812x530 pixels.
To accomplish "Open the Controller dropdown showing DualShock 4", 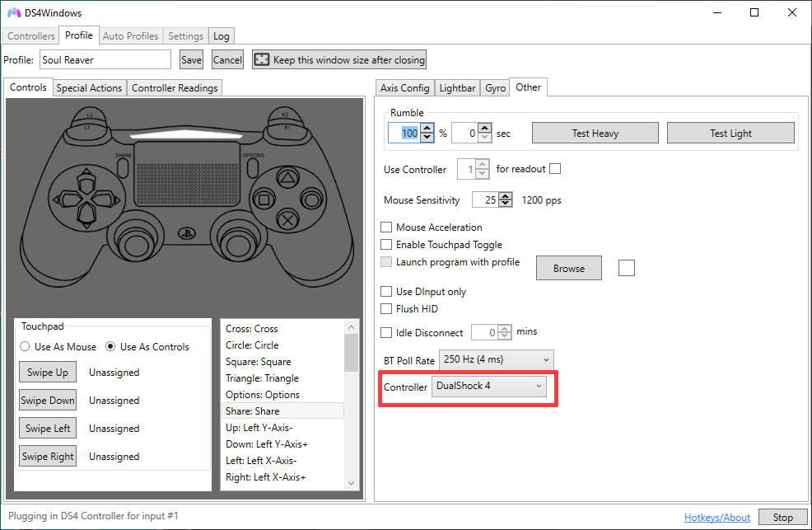I will click(488, 386).
